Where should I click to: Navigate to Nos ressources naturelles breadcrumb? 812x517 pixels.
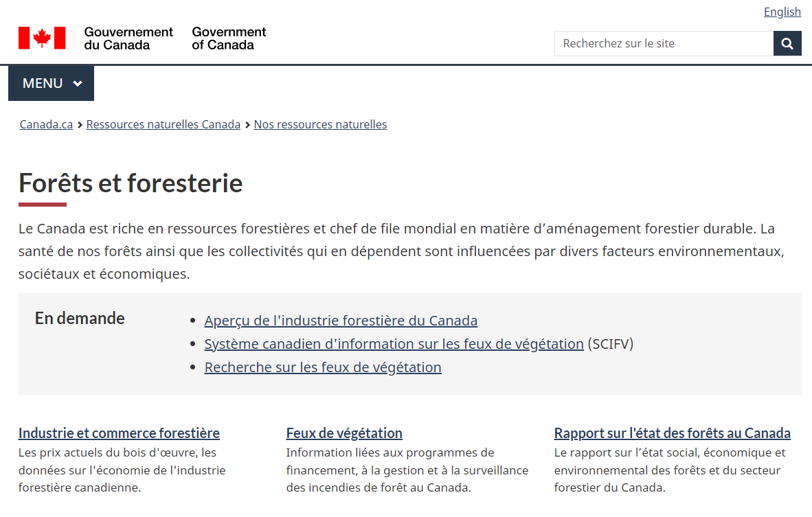coord(320,124)
